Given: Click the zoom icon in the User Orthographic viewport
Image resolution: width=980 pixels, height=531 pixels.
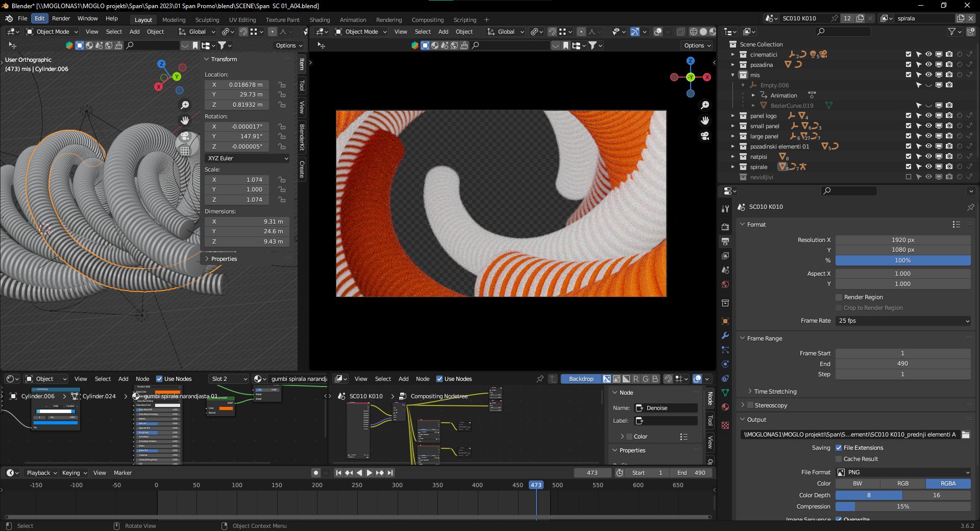Looking at the screenshot, I should pos(185,105).
